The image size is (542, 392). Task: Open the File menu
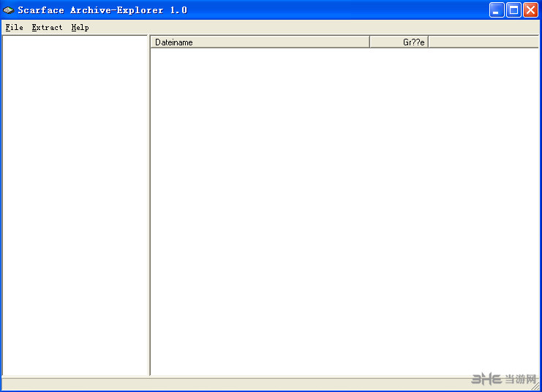tap(14, 27)
